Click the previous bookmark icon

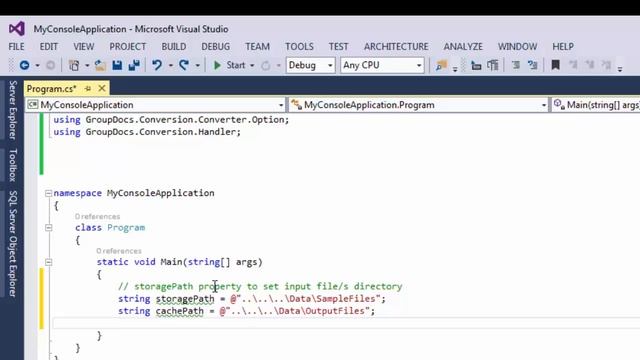pos(573,65)
